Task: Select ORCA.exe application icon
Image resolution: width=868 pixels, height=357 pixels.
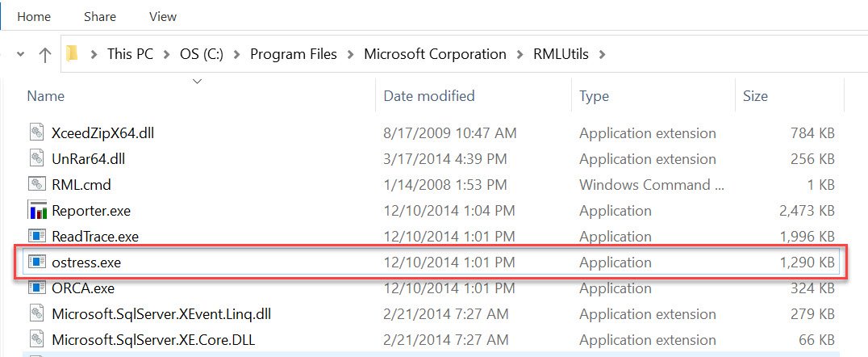Action: tap(37, 288)
